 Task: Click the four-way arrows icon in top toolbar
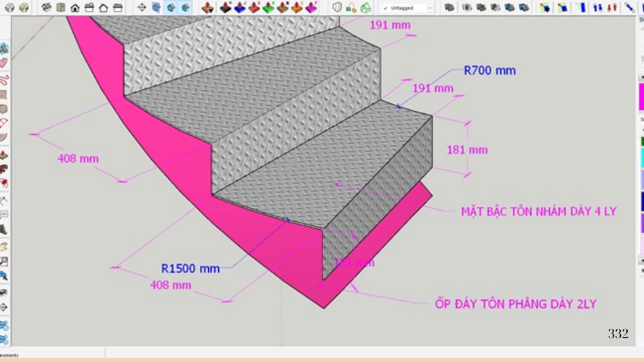[142, 7]
